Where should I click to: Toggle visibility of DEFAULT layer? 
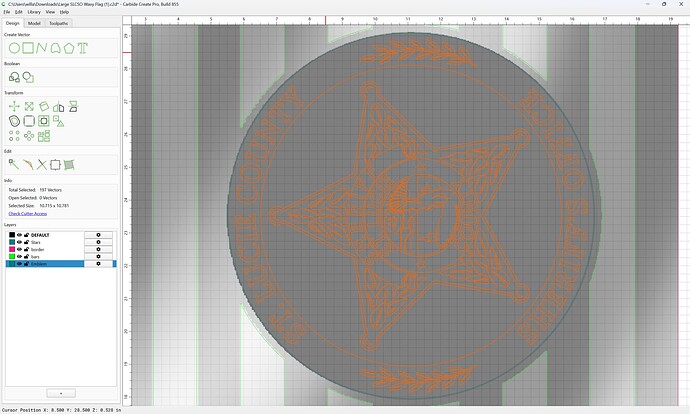[x=19, y=235]
